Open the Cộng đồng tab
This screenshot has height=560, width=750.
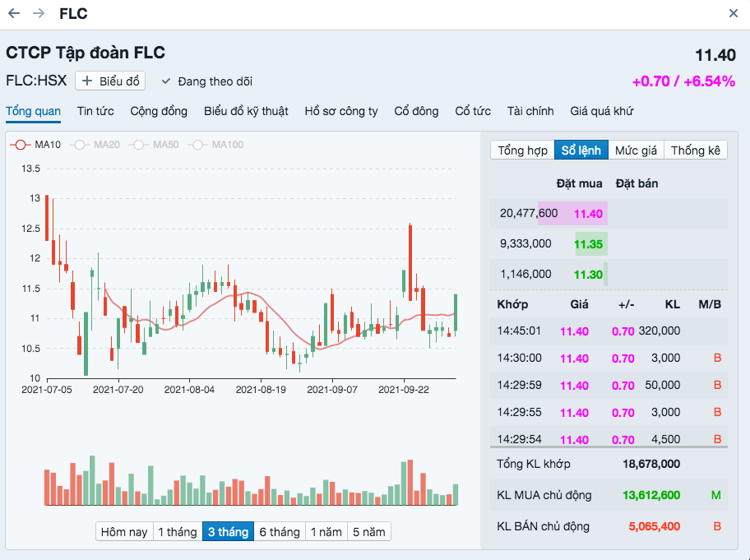[159, 112]
